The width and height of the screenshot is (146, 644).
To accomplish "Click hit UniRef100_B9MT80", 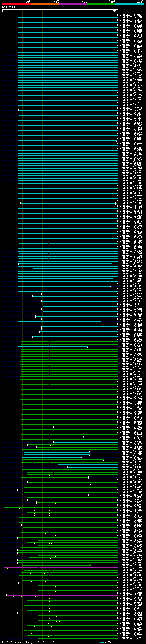I will click(x=131, y=80).
